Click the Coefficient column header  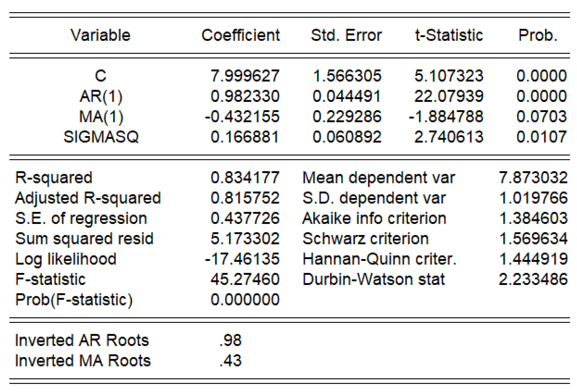(x=240, y=35)
